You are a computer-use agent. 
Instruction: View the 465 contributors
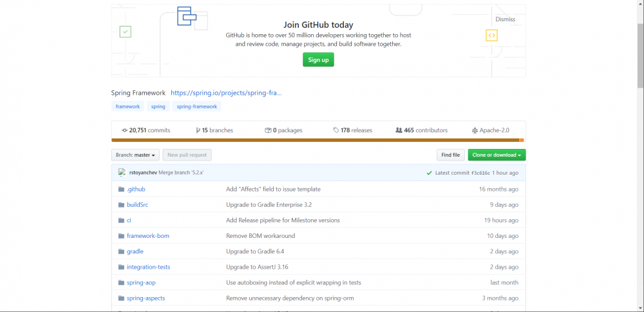coord(421,130)
